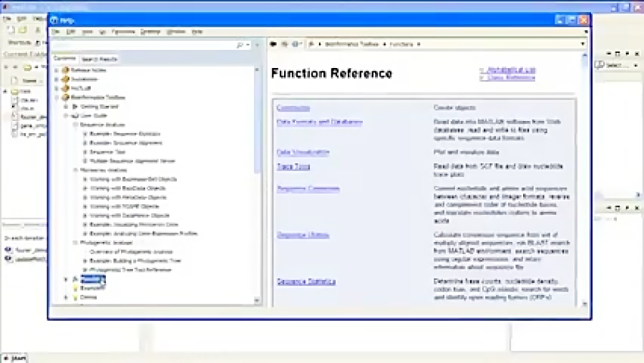The image size is (644, 363).
Task: Click the Help window title bar icon
Action: point(54,20)
